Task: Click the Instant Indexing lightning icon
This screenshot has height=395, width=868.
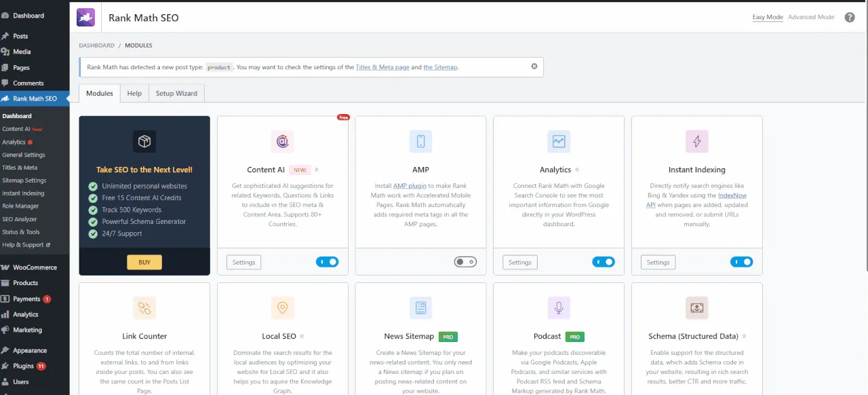Action: pyautogui.click(x=696, y=141)
